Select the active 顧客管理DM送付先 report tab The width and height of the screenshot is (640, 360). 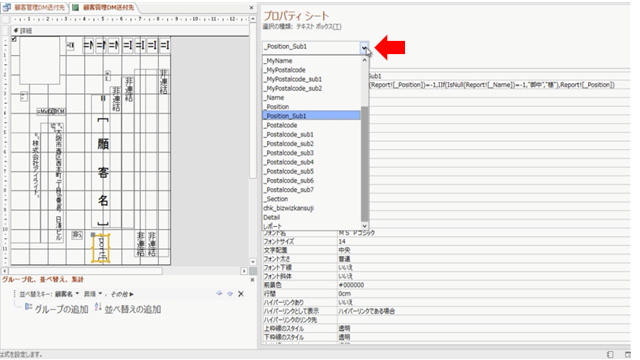(104, 7)
